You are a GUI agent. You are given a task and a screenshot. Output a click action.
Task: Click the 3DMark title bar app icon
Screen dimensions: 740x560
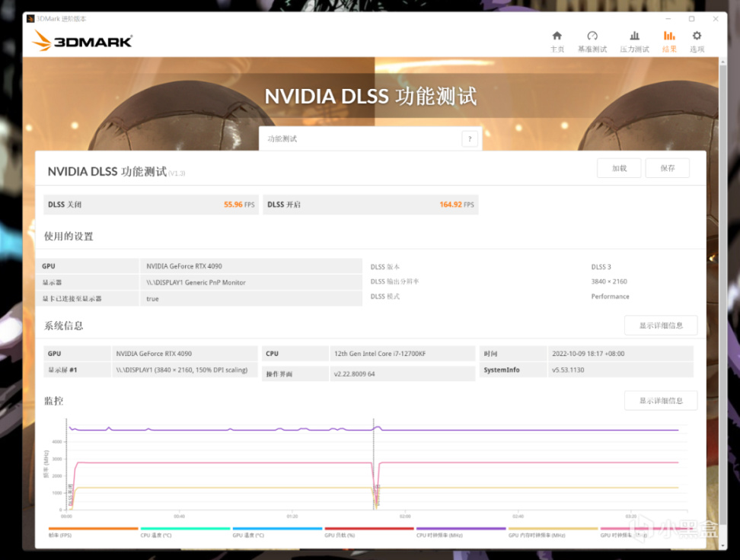click(30, 19)
